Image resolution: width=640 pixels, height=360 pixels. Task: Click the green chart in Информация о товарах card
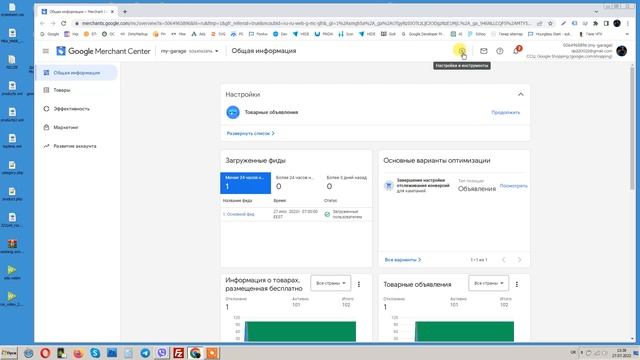click(300, 331)
